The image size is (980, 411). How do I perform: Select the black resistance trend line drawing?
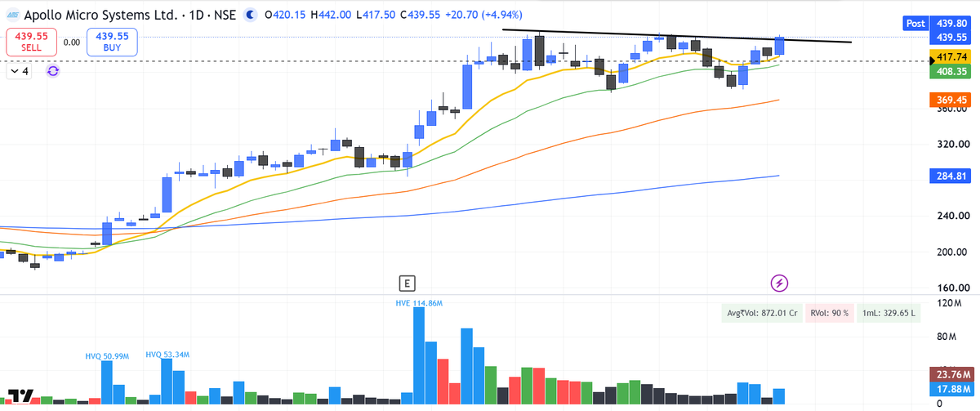tap(678, 35)
